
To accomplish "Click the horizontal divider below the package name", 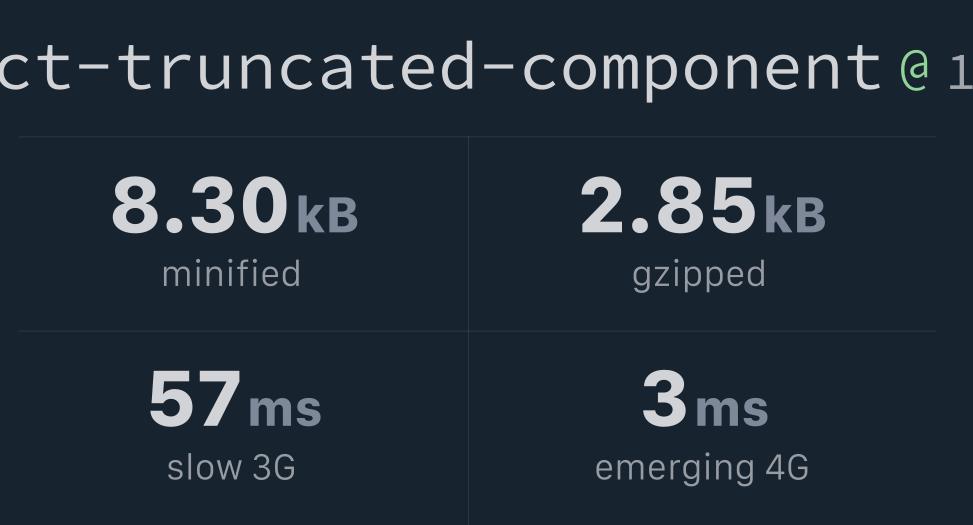I will (x=477, y=137).
